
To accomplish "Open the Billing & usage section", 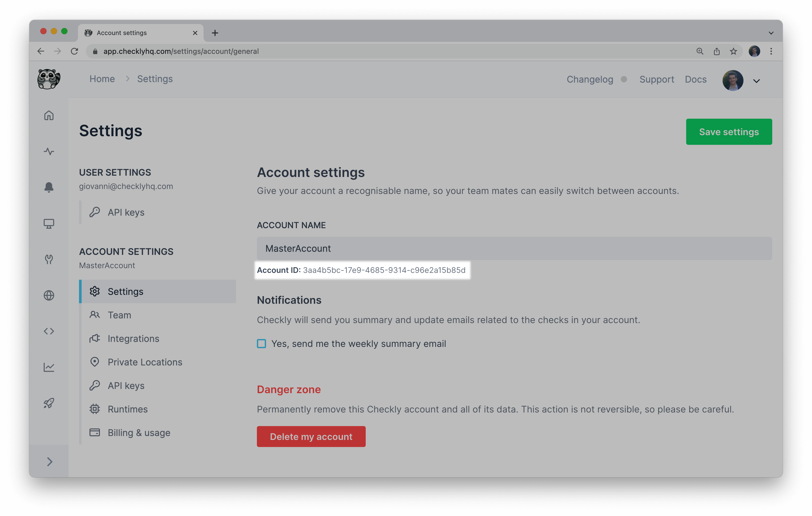I will point(139,432).
